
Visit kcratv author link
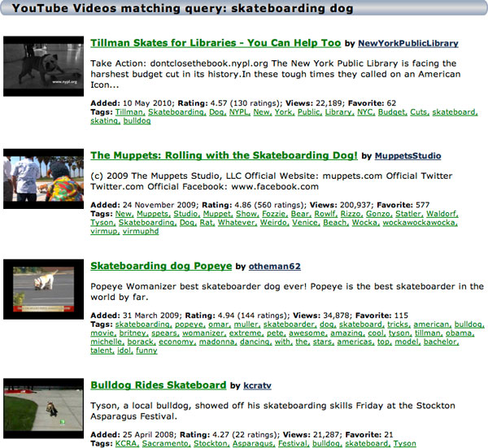click(257, 385)
